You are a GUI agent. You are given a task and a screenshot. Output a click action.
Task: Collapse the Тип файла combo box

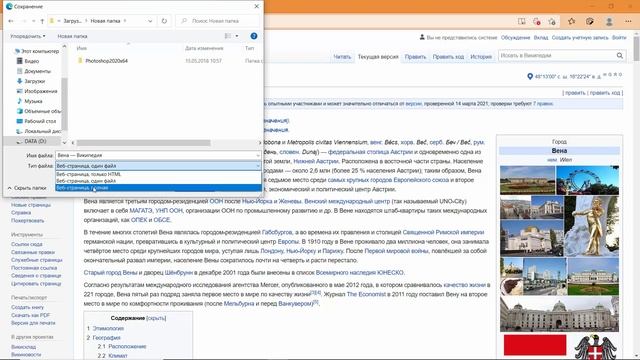click(x=258, y=166)
